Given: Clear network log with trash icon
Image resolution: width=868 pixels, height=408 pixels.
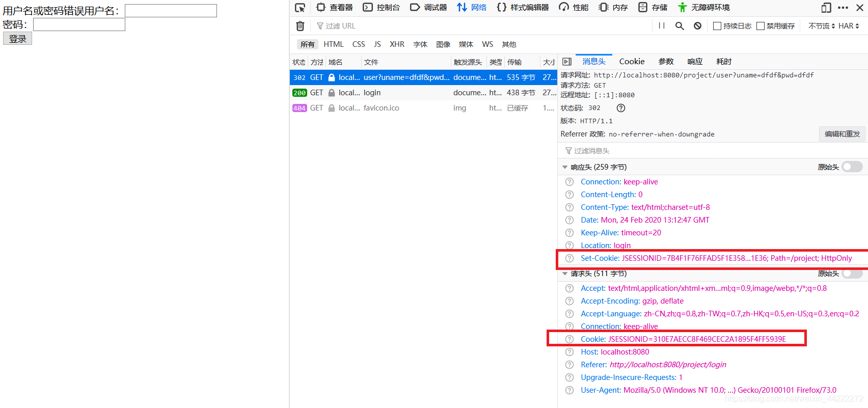Looking at the screenshot, I should coord(301,26).
